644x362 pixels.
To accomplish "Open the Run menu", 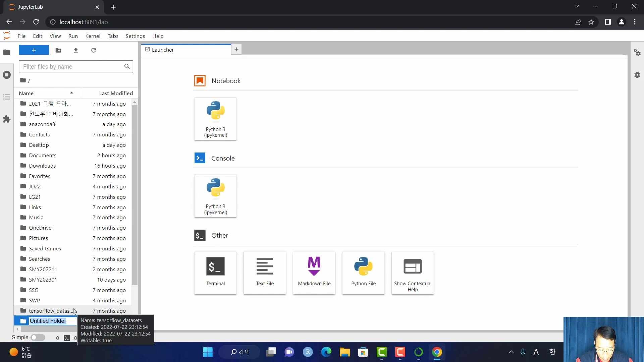I will point(73,36).
